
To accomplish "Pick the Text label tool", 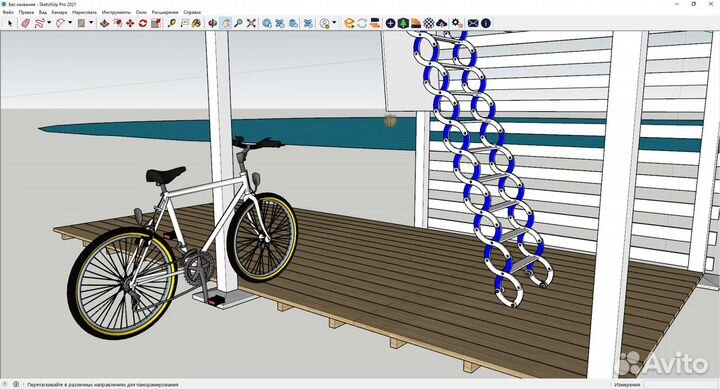I will click(x=184, y=23).
